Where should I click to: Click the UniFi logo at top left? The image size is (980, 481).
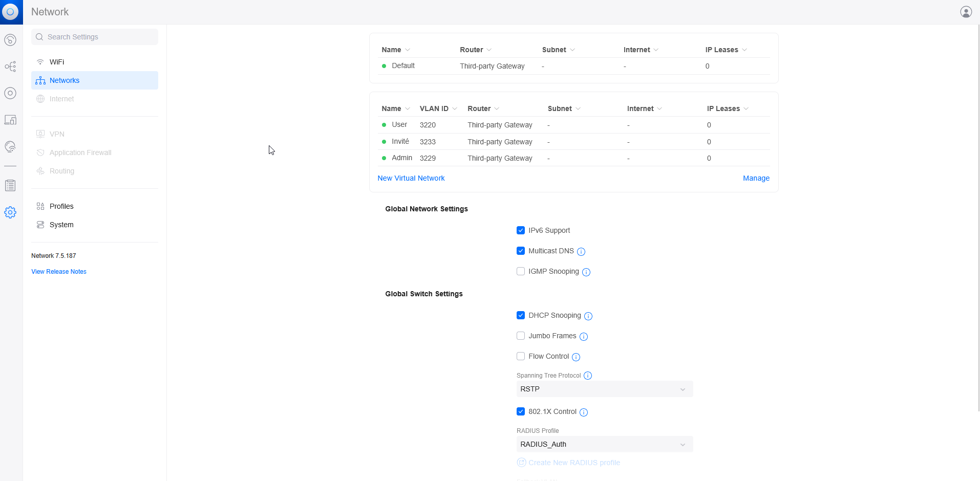(10, 12)
